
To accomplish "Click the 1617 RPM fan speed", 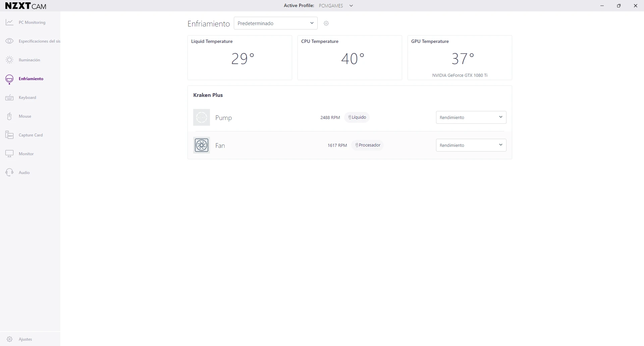I will [337, 146].
